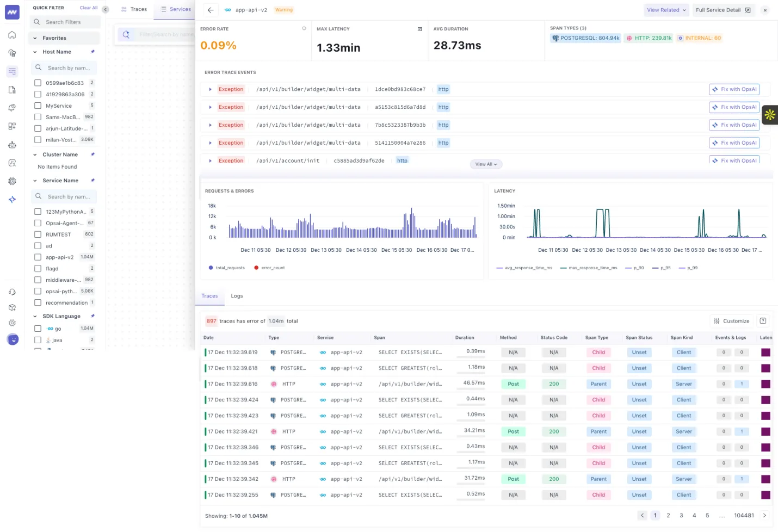Switch to the Services tab
The image size is (778, 532).
(176, 9)
